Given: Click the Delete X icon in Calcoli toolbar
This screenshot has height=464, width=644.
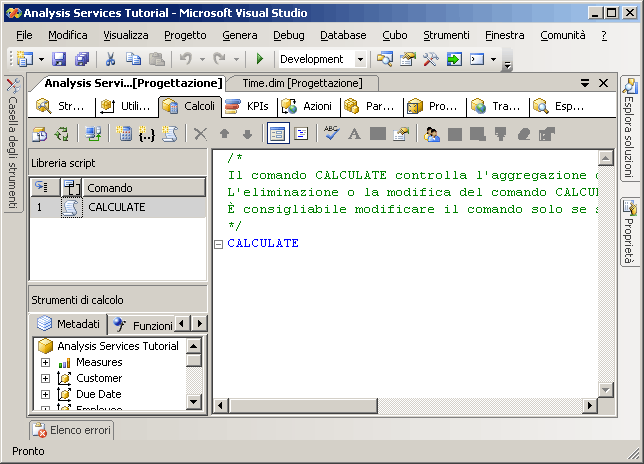Looking at the screenshot, I should coord(200,134).
